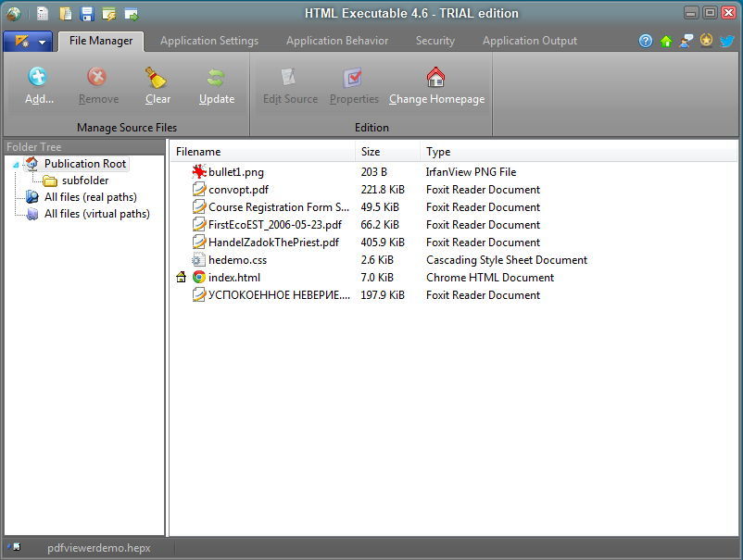743x560 pixels.
Task: Open help with the question mark icon
Action: 646,41
